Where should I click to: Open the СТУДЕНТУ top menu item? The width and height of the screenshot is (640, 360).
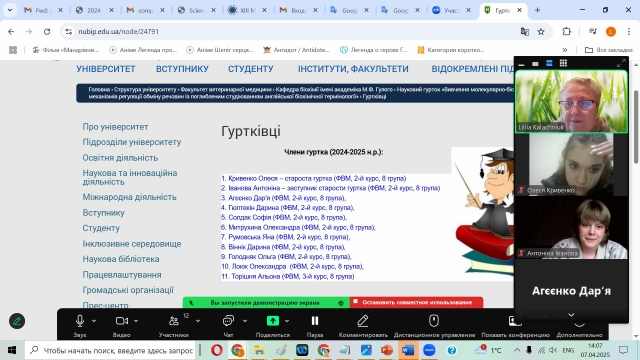251,69
